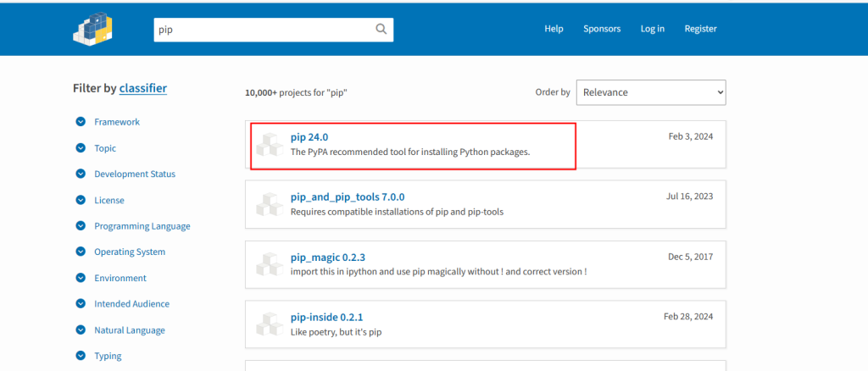Click the pip-inside package cube icon
Image resolution: width=868 pixels, height=371 pixels.
tap(270, 324)
